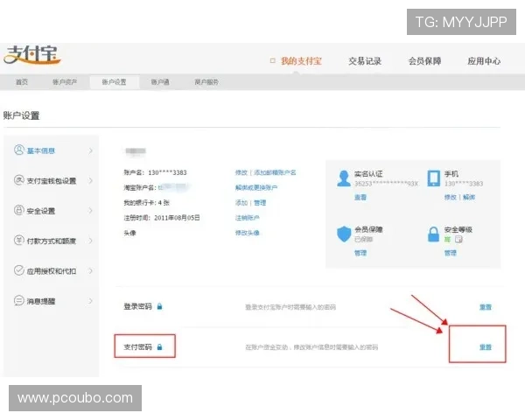
Task: Click the 实名认证 person icon
Action: click(344, 178)
